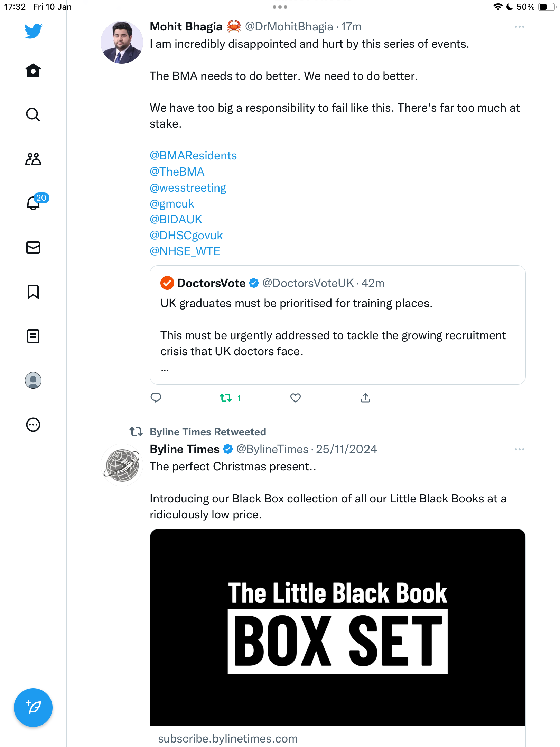This screenshot has height=747, width=560.
Task: Open the quoted DoctorsVote tweet
Action: click(x=337, y=325)
